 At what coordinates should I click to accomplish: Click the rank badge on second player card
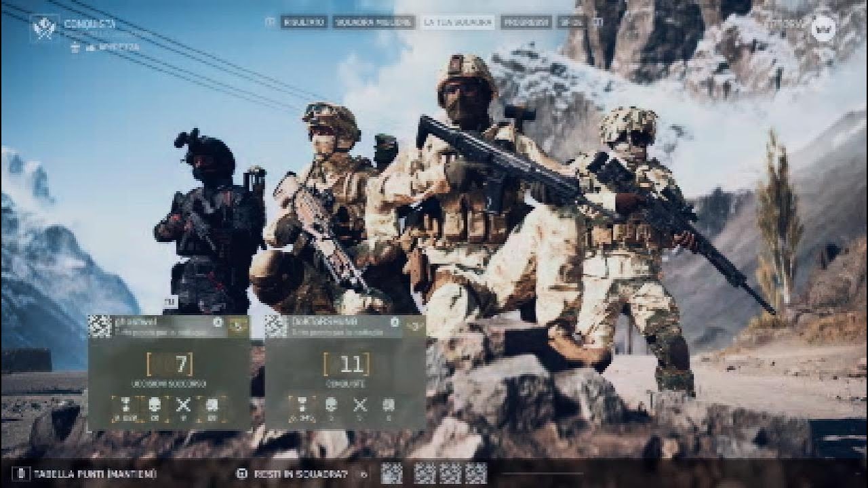coord(414,326)
